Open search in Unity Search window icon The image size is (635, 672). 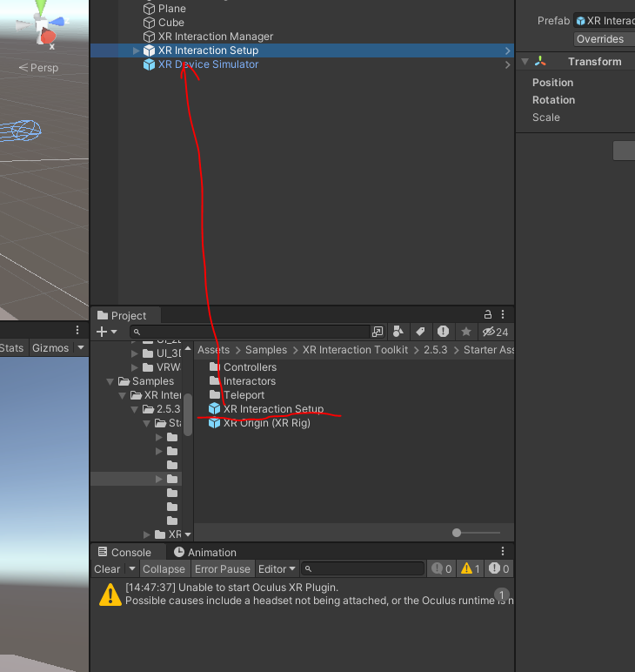click(x=378, y=332)
